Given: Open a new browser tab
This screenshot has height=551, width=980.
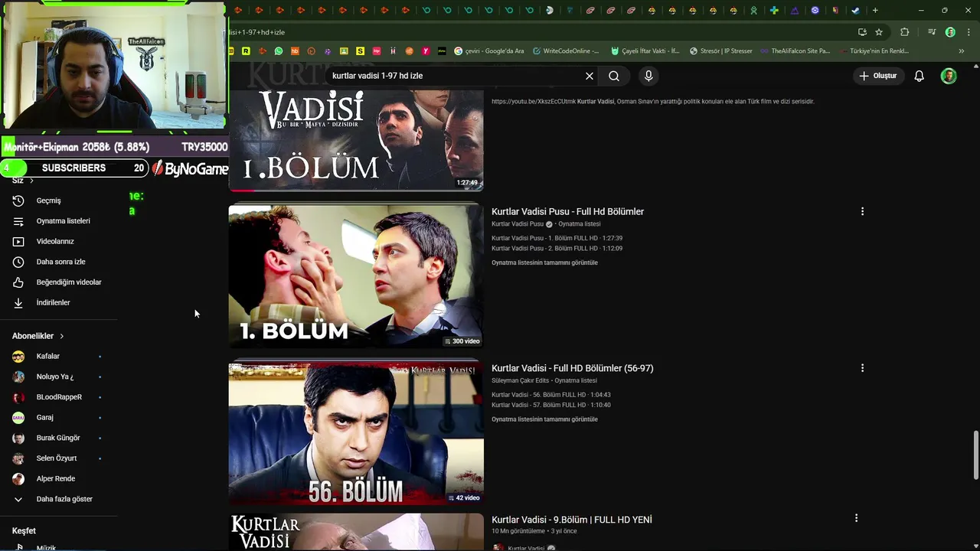Looking at the screenshot, I should point(875,10).
